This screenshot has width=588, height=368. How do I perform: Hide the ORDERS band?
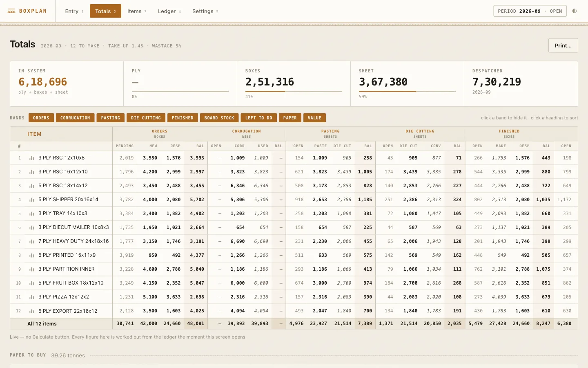[41, 118]
